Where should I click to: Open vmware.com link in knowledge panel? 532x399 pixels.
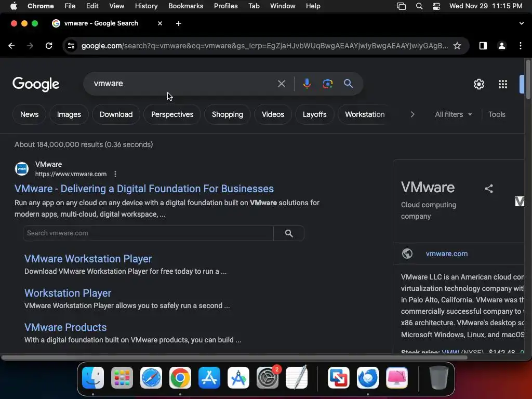pos(446,254)
